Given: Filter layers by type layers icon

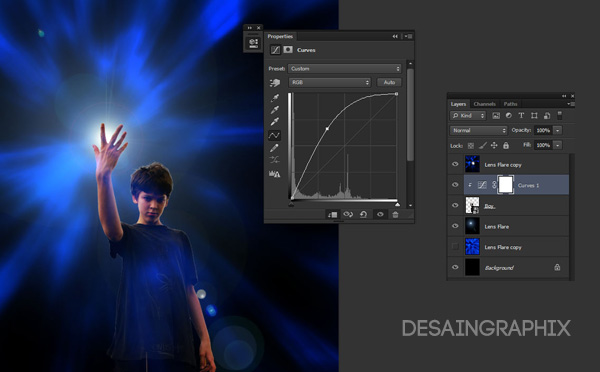Looking at the screenshot, I should coord(521,115).
